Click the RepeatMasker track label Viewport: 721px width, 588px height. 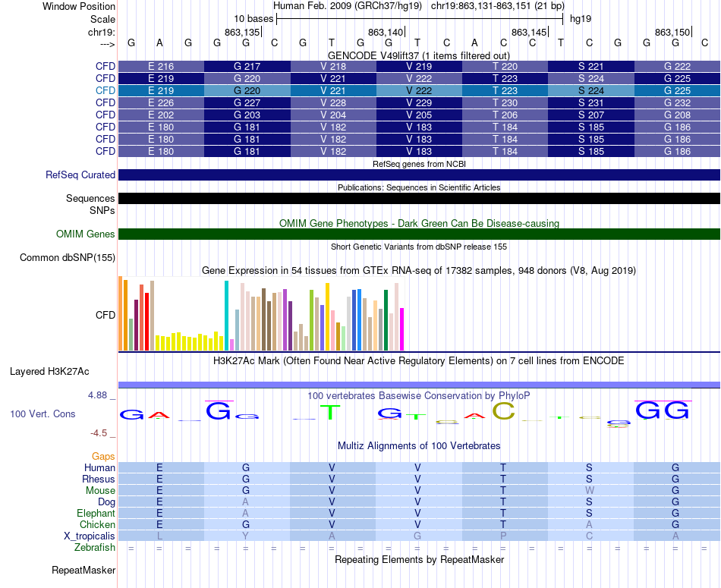click(x=83, y=570)
